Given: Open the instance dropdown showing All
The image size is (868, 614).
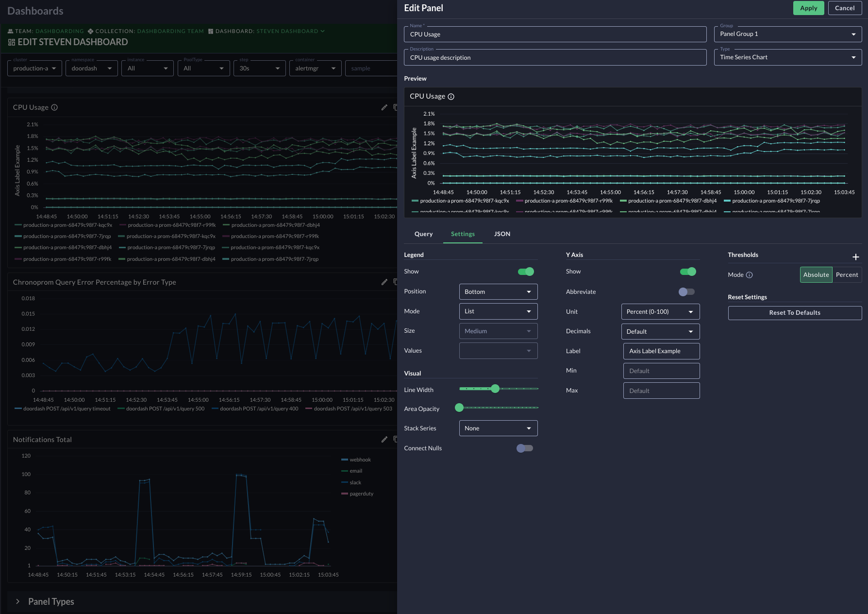Looking at the screenshot, I should (148, 68).
